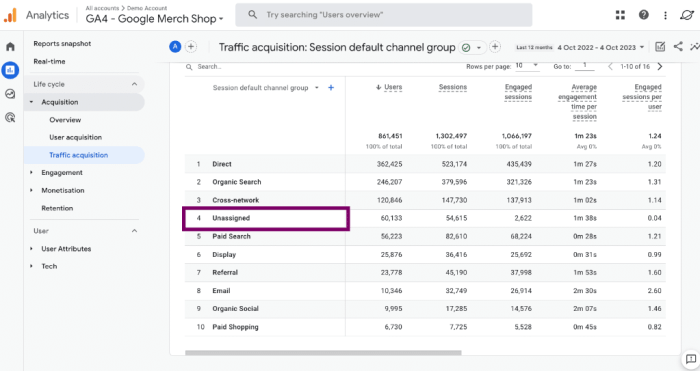Select the Reports icon in left rail
The height and width of the screenshot is (371, 700).
tap(10, 70)
